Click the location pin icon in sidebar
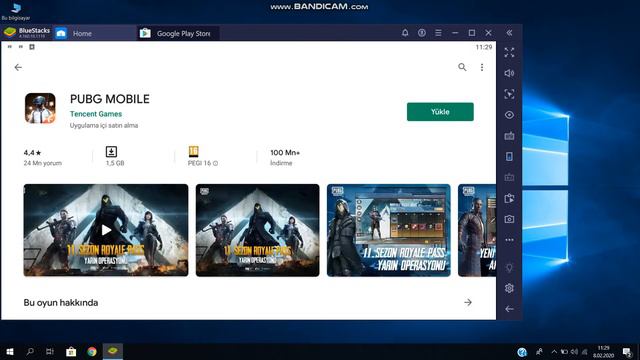 click(509, 268)
